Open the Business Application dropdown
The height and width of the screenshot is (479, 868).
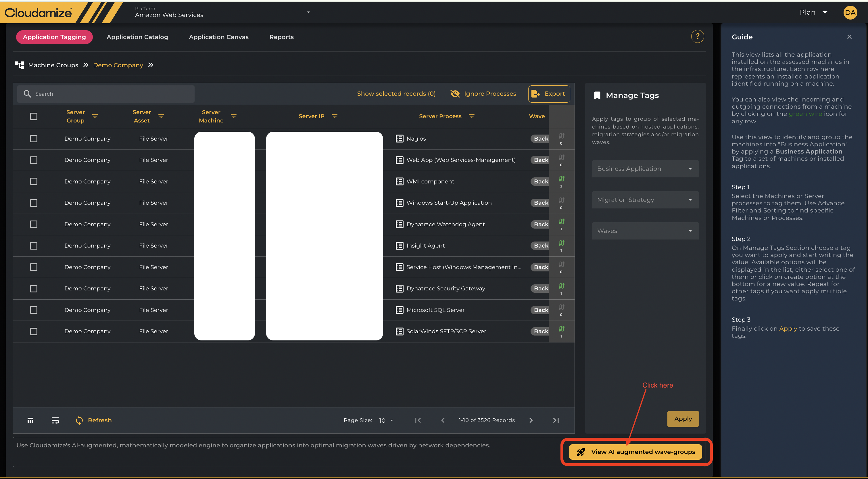(x=645, y=168)
